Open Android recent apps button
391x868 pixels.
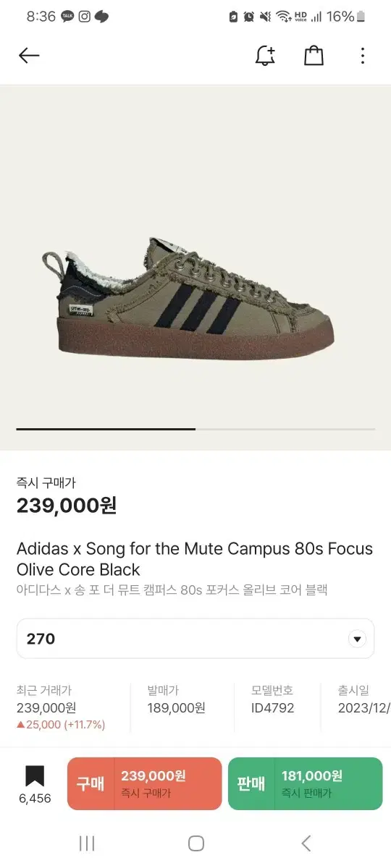[87, 843]
